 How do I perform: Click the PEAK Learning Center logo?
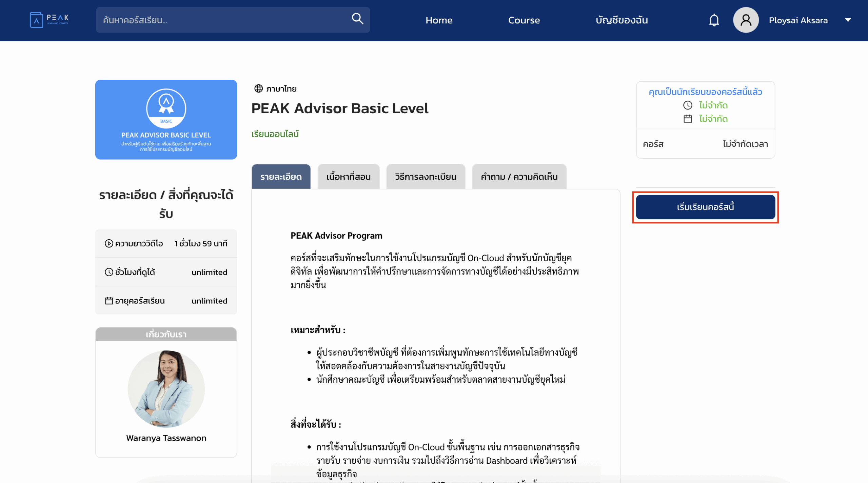pos(50,20)
